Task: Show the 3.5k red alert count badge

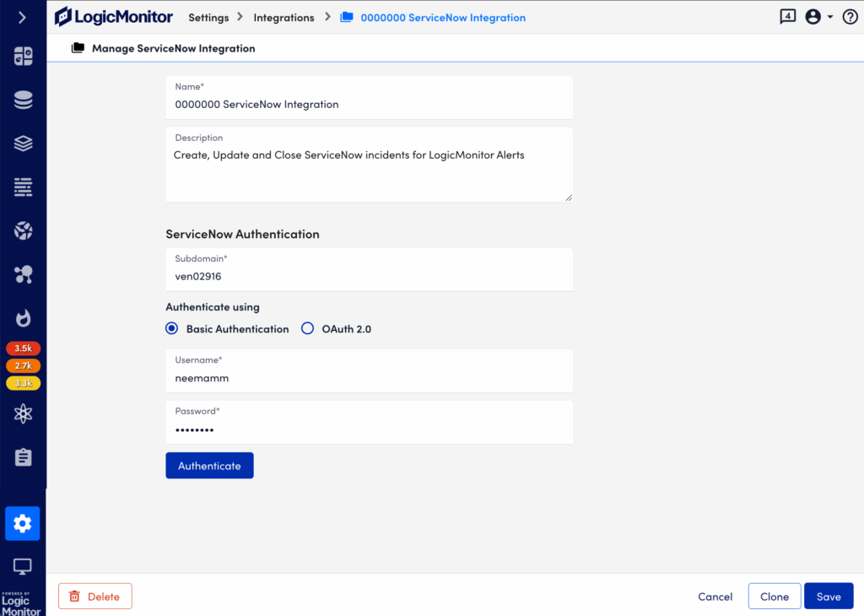Action: 23,349
